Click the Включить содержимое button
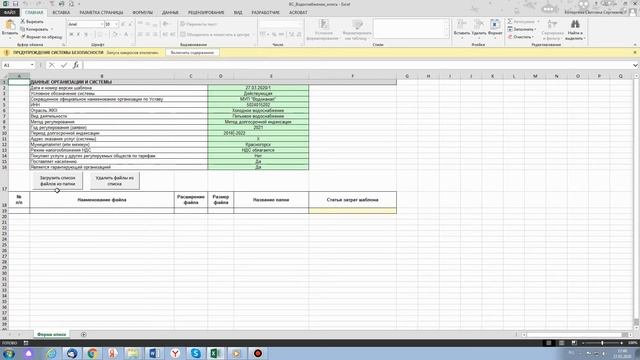The width and height of the screenshot is (640, 360). 192,53
